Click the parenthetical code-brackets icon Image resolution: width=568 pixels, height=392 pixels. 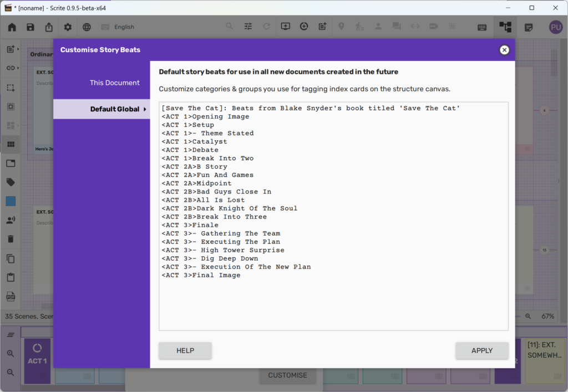click(415, 27)
